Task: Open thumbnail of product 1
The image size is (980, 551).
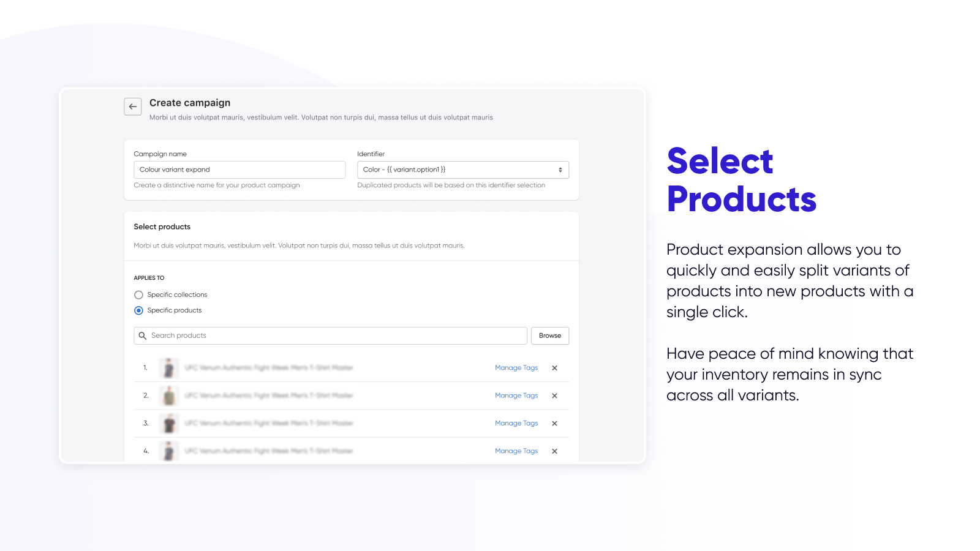Action: pos(169,368)
